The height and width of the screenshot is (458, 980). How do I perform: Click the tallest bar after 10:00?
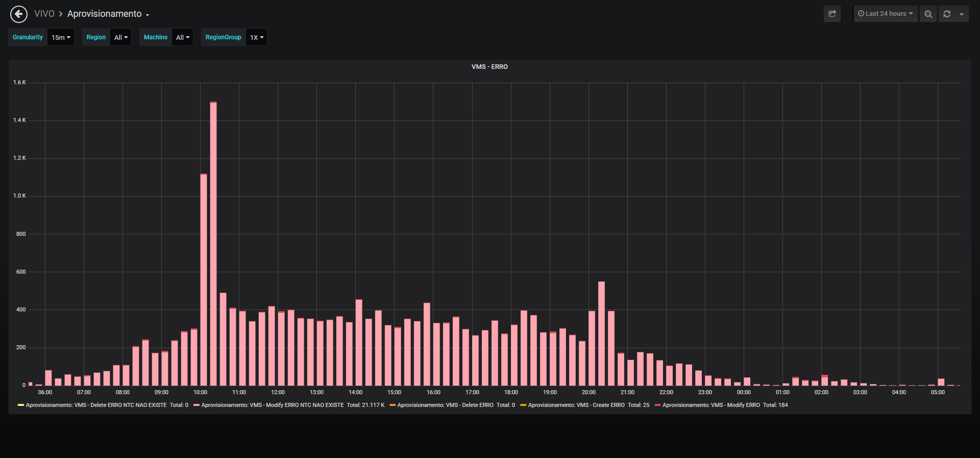pos(213,244)
